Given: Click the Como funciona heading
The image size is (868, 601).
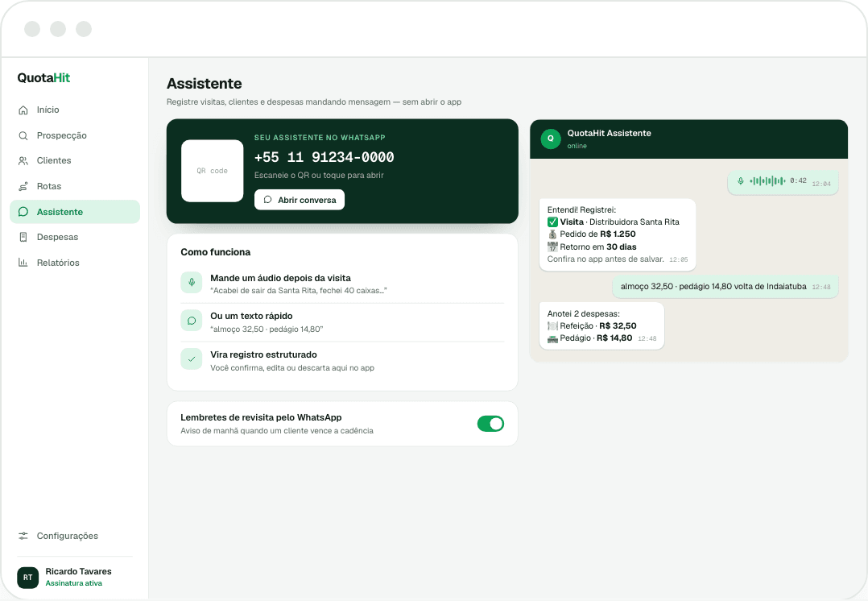Looking at the screenshot, I should 215,252.
